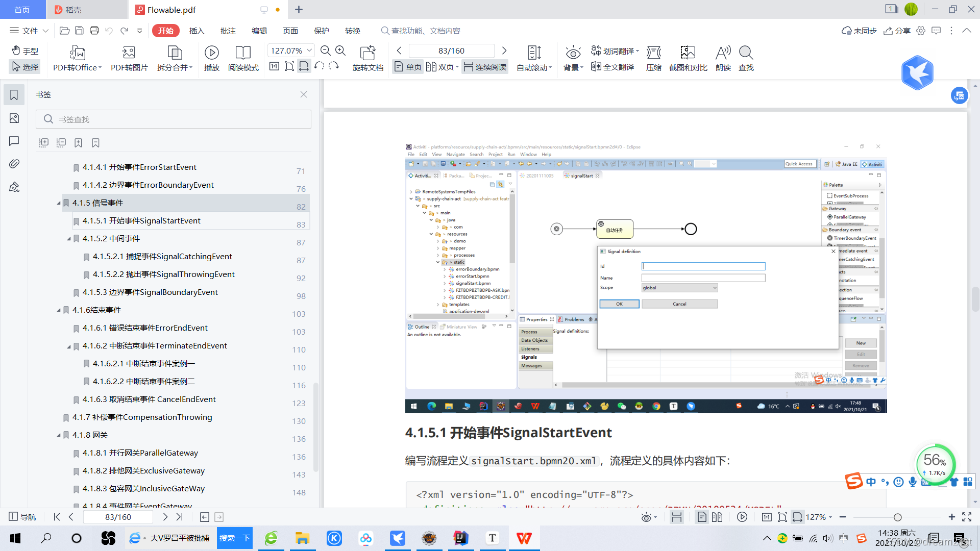Click the PDF转图片 icon

click(x=129, y=58)
